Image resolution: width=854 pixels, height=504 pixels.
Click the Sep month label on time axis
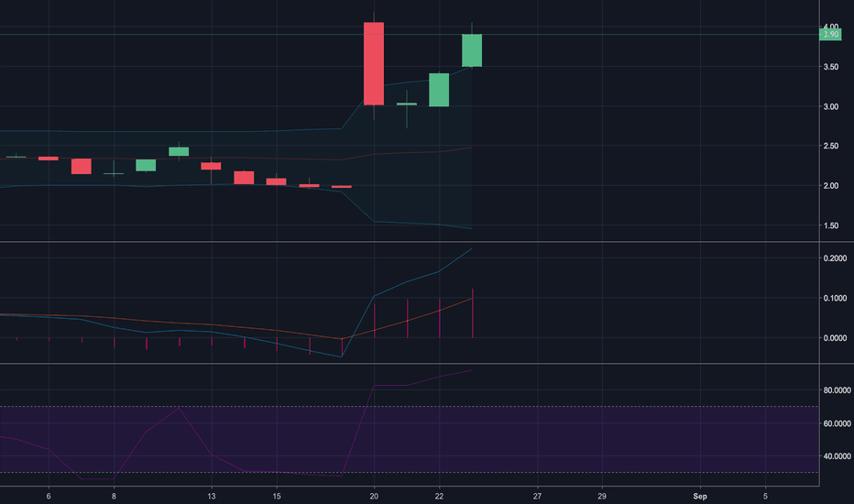[700, 496]
